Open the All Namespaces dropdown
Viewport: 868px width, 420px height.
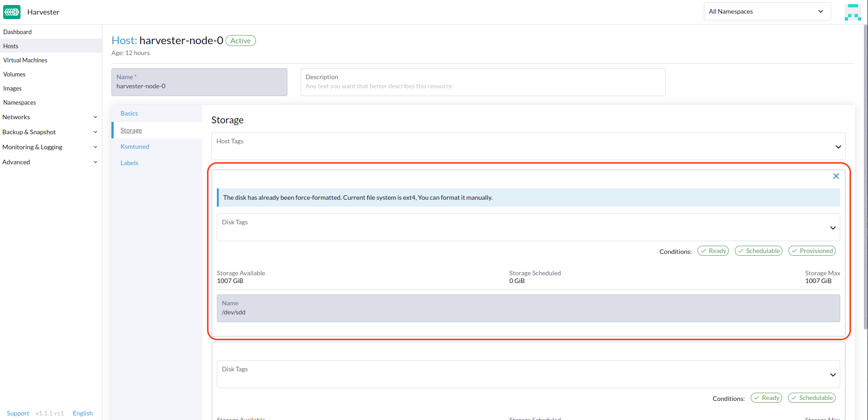tap(767, 11)
